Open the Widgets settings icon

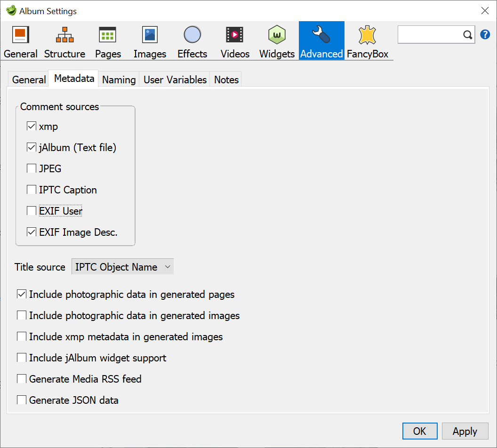pyautogui.click(x=276, y=40)
